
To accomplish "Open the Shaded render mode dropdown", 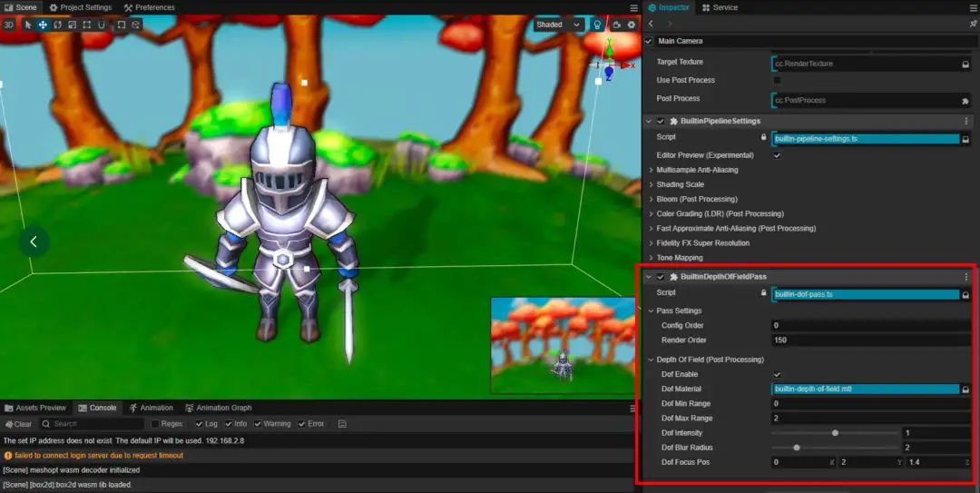I will pyautogui.click(x=559, y=25).
